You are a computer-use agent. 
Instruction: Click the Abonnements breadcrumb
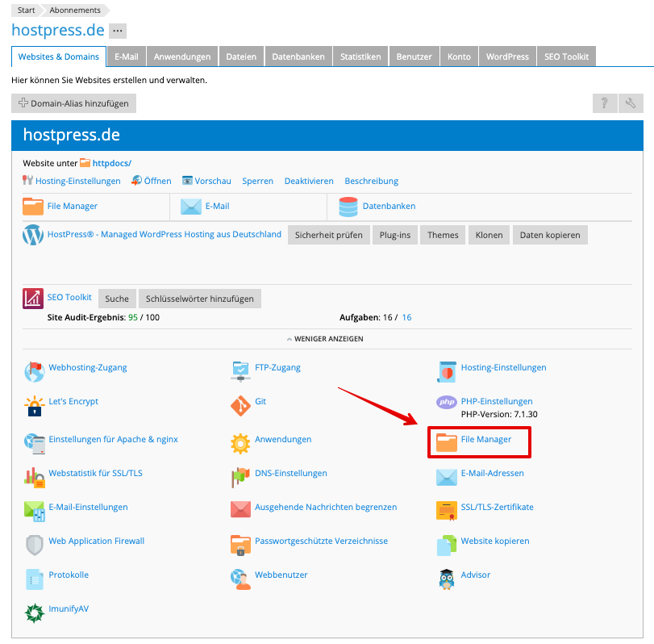75,10
